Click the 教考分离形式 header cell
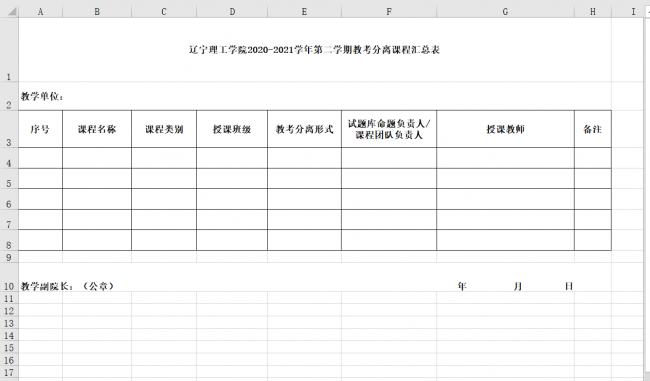Screen dimensions: 650x381 [304, 129]
